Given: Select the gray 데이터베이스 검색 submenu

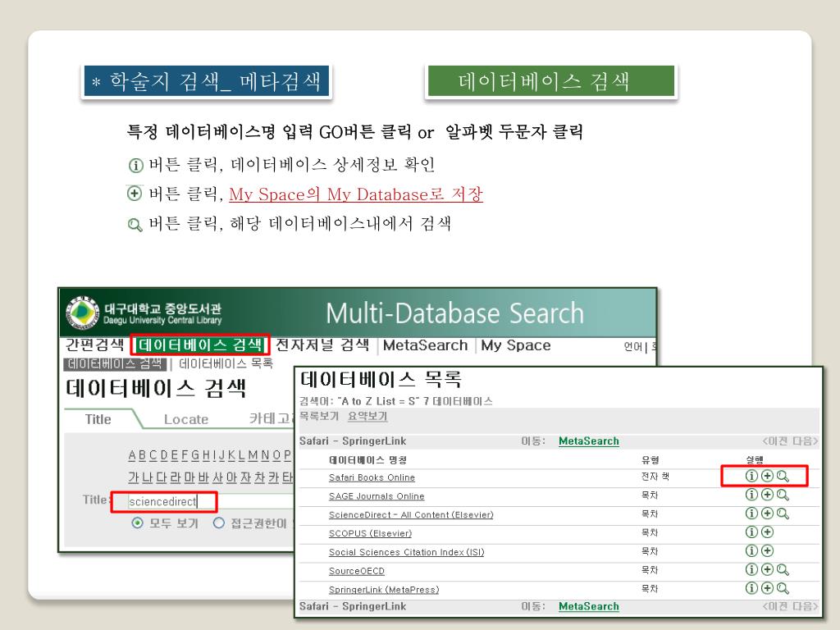Looking at the screenshot, I should [115, 363].
